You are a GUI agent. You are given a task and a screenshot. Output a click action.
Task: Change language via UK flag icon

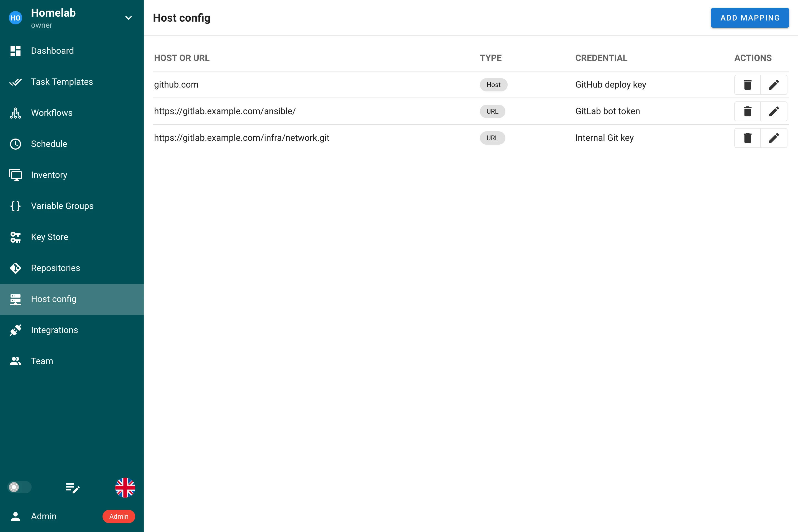[x=125, y=488]
